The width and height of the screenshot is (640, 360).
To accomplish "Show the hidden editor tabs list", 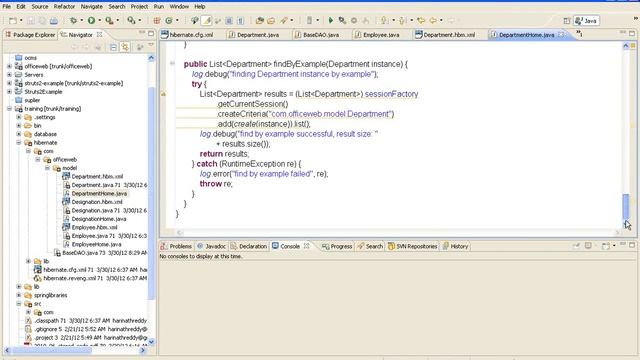I will pyautogui.click(x=579, y=34).
